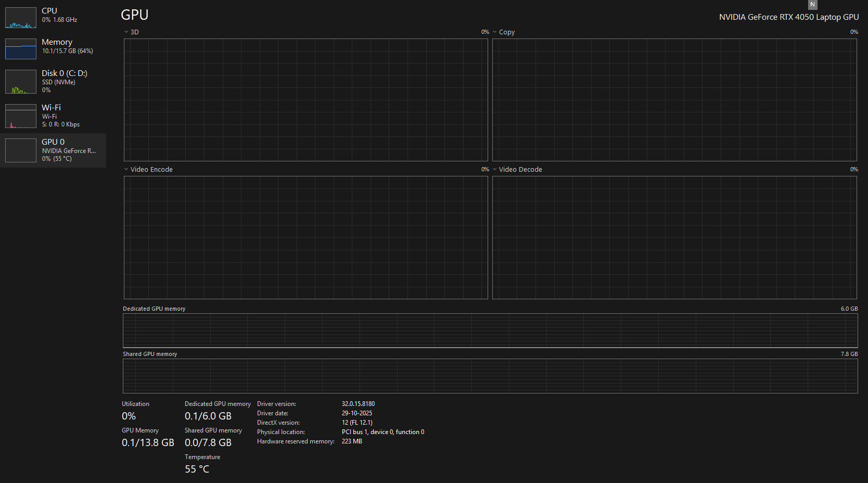The image size is (868, 483).
Task: Click the Dedicated GPU memory graph
Action: click(x=490, y=331)
